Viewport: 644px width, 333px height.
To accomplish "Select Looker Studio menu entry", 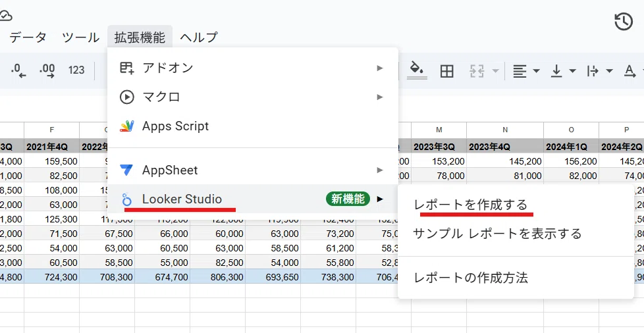I will pyautogui.click(x=253, y=199).
